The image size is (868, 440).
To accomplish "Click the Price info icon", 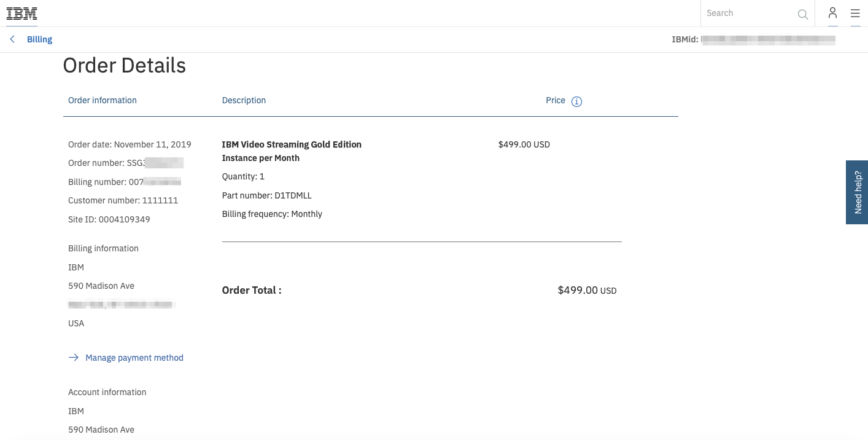I will coord(576,101).
